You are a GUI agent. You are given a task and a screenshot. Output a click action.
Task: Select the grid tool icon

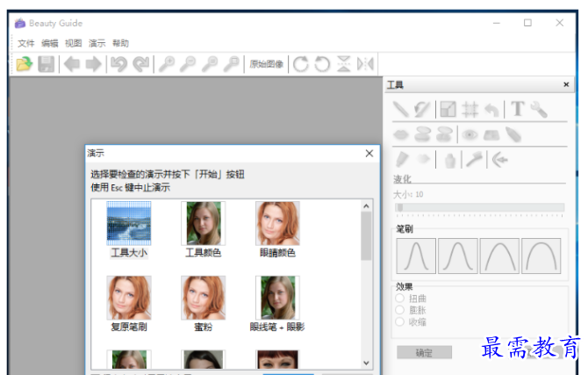[470, 110]
